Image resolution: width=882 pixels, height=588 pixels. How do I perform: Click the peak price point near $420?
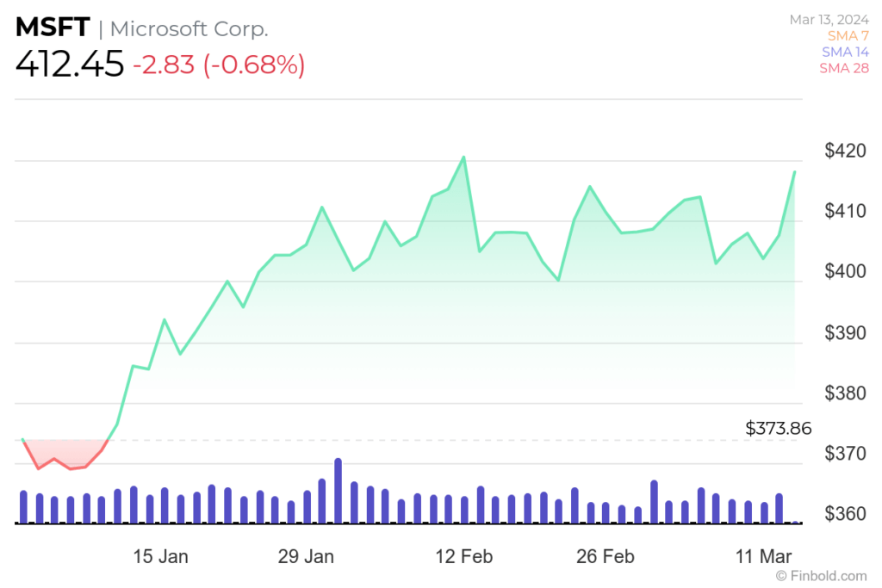tap(463, 158)
